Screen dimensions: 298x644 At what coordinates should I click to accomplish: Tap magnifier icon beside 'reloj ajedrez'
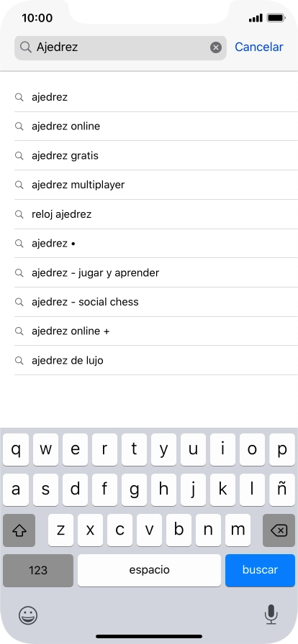(x=19, y=214)
